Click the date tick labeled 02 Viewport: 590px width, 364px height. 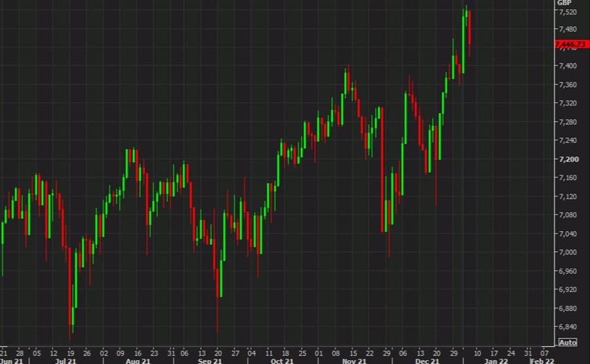click(x=104, y=353)
